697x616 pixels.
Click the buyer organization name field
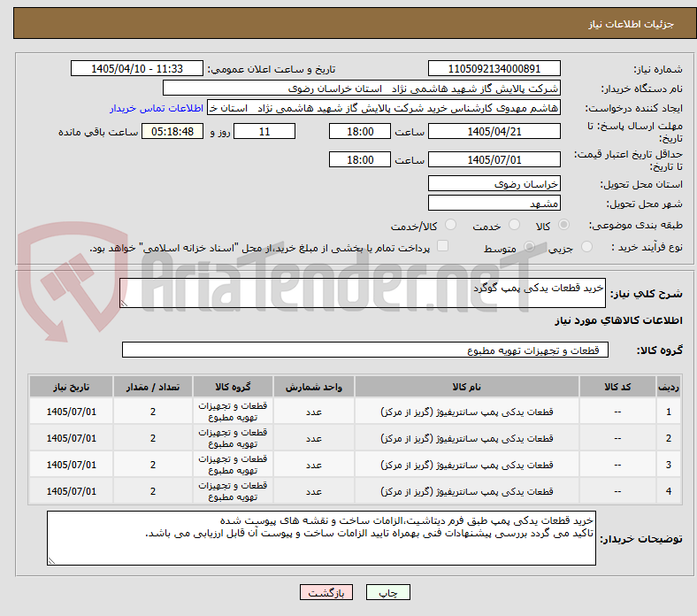point(362,89)
